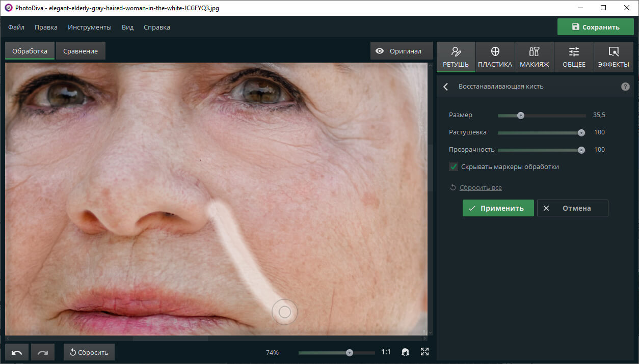The width and height of the screenshot is (639, 364).
Task: Open the help question mark icon
Action: [x=625, y=87]
